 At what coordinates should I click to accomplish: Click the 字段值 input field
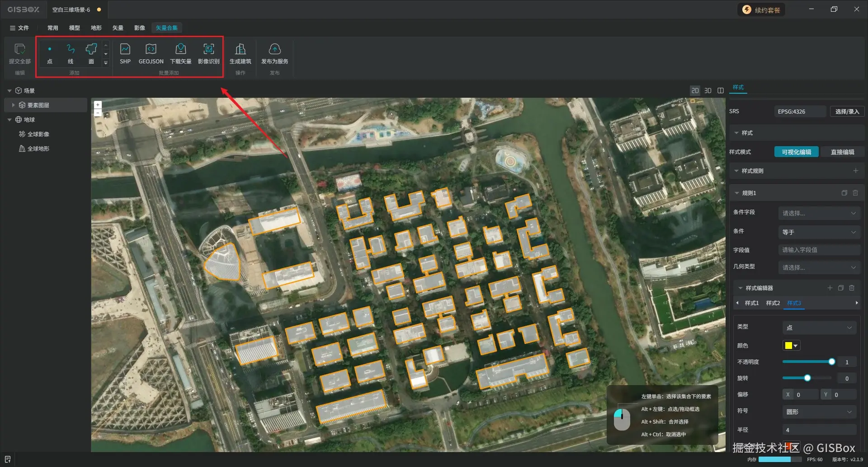click(819, 250)
